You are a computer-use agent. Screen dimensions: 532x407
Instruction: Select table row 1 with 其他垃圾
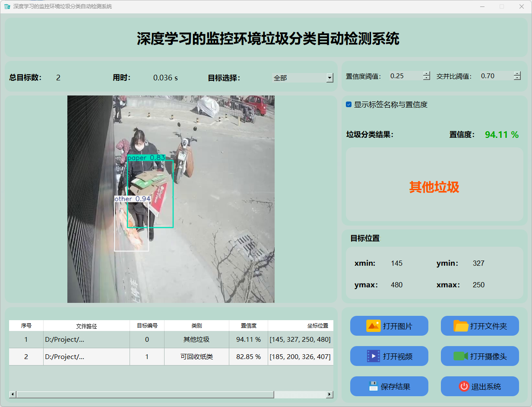(x=196, y=340)
